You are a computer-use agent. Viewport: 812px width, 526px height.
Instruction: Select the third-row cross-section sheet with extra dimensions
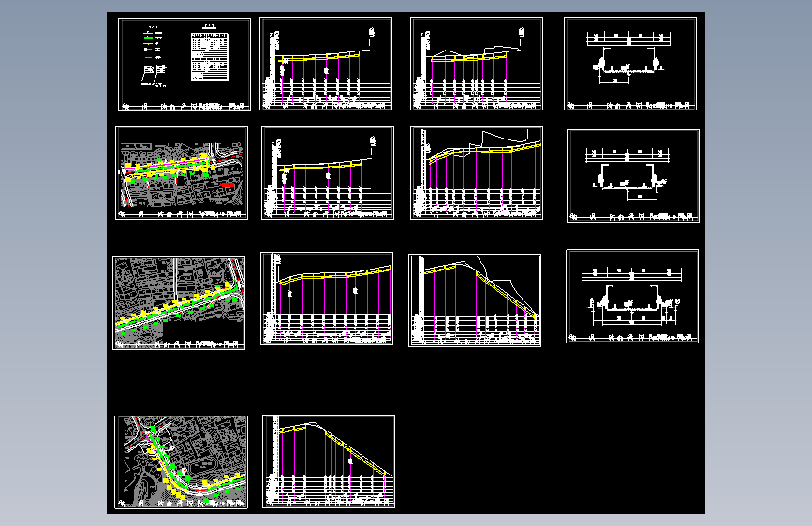[x=632, y=296]
